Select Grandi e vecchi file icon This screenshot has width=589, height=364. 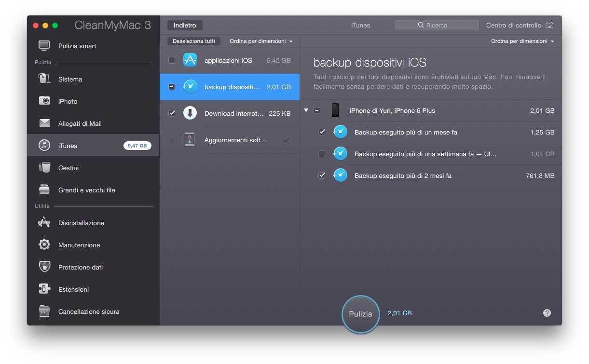[44, 190]
